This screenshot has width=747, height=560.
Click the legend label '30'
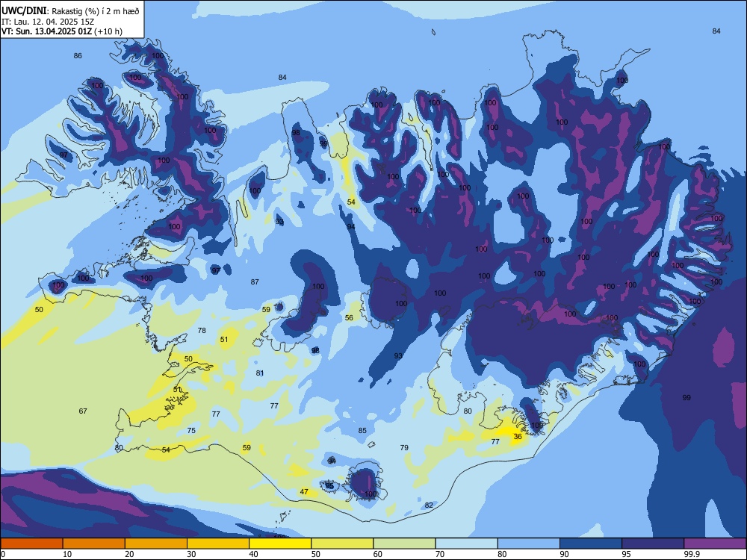(191, 554)
